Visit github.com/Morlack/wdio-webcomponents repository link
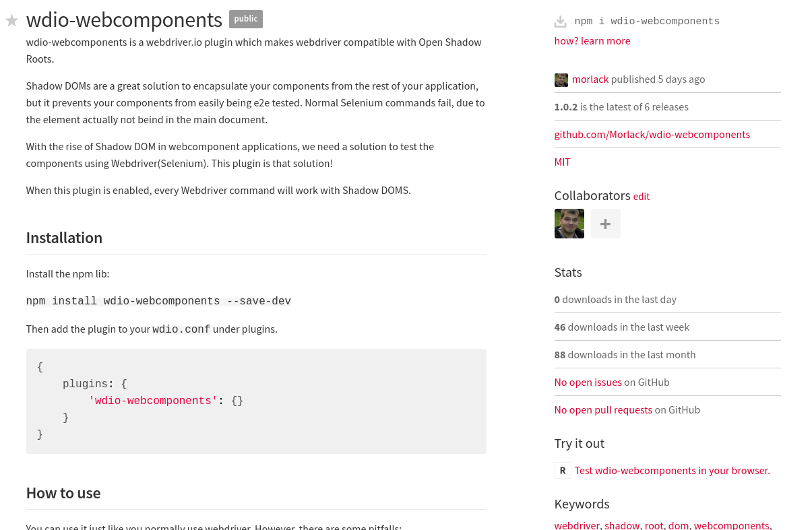Screen dimensions: 812x530 pyautogui.click(x=652, y=135)
